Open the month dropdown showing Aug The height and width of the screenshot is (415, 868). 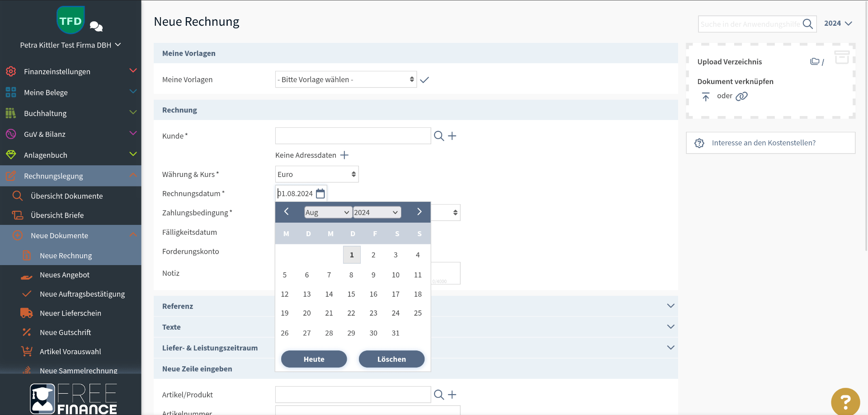[327, 213]
